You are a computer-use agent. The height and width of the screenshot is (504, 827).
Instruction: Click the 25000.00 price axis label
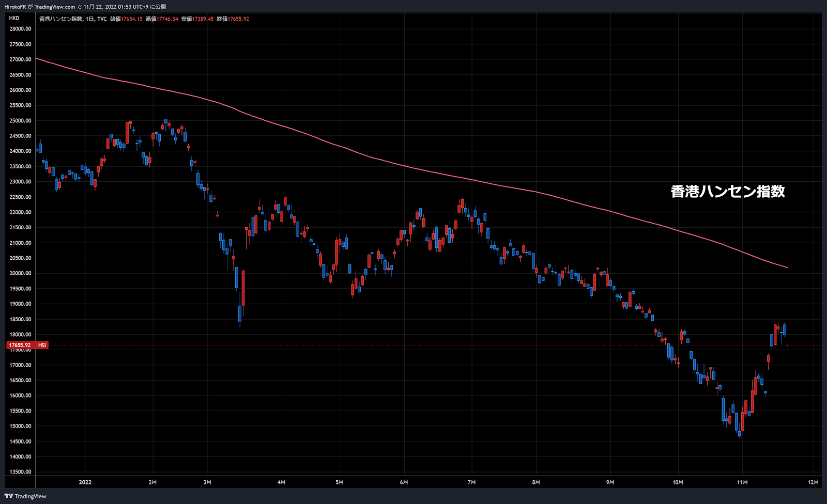[20, 121]
